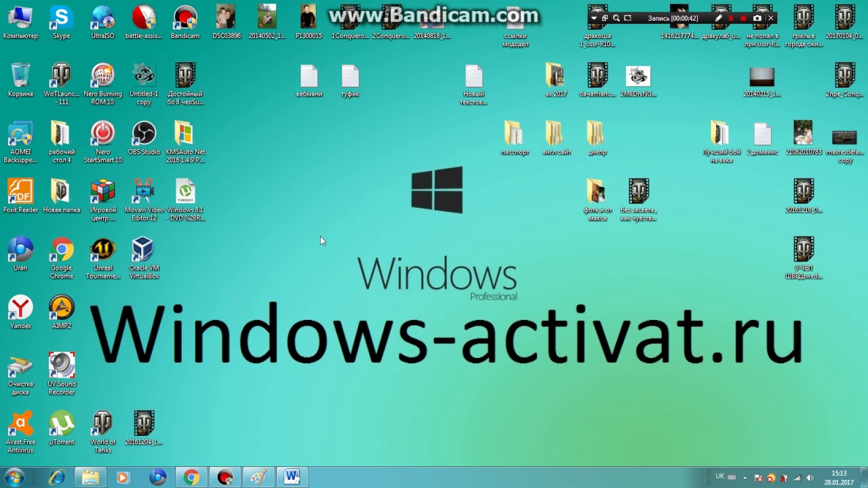Click the taskbar clock showing 15:13
868x488 pixels.
point(839,478)
